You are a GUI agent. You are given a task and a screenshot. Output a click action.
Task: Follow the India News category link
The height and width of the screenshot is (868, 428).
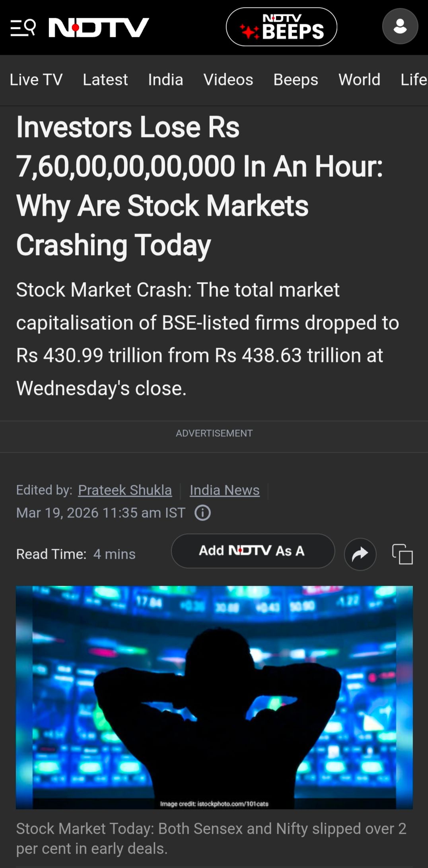tap(224, 490)
